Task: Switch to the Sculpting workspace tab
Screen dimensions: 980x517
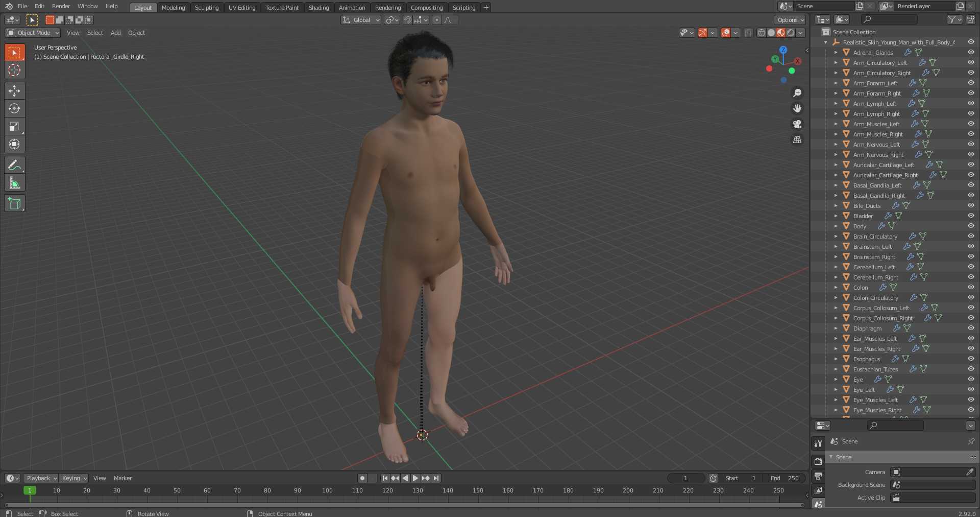Action: pos(206,8)
